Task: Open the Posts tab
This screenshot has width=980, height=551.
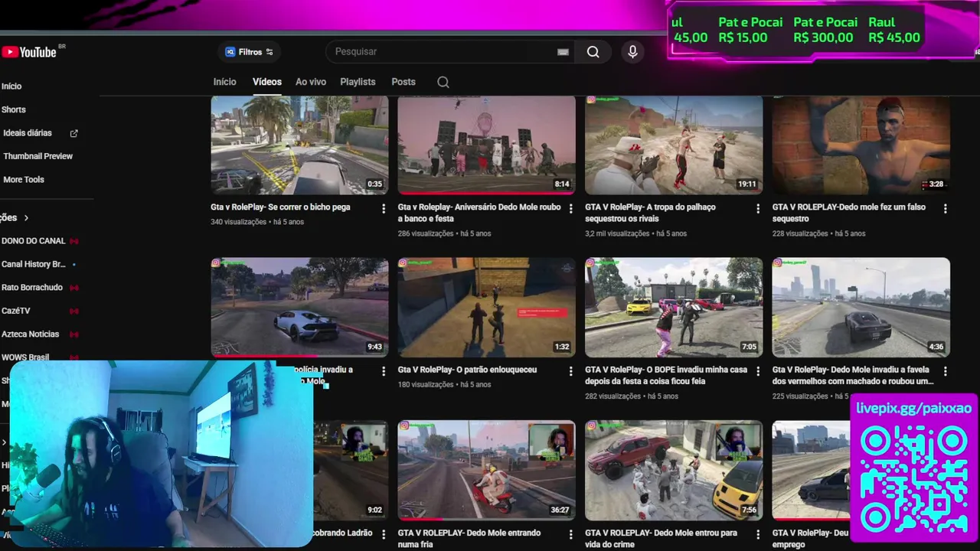Action: point(403,82)
